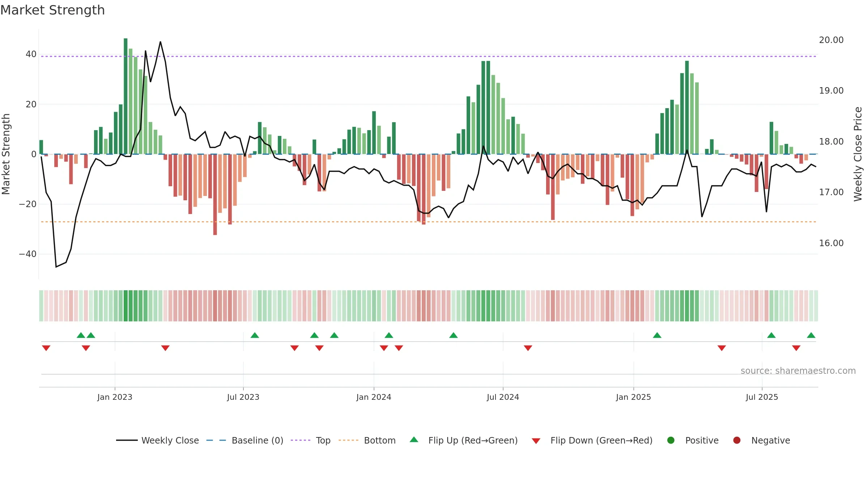This screenshot has width=868, height=488.
Task: Click the Jan 2024 axis label
Action: (x=374, y=397)
